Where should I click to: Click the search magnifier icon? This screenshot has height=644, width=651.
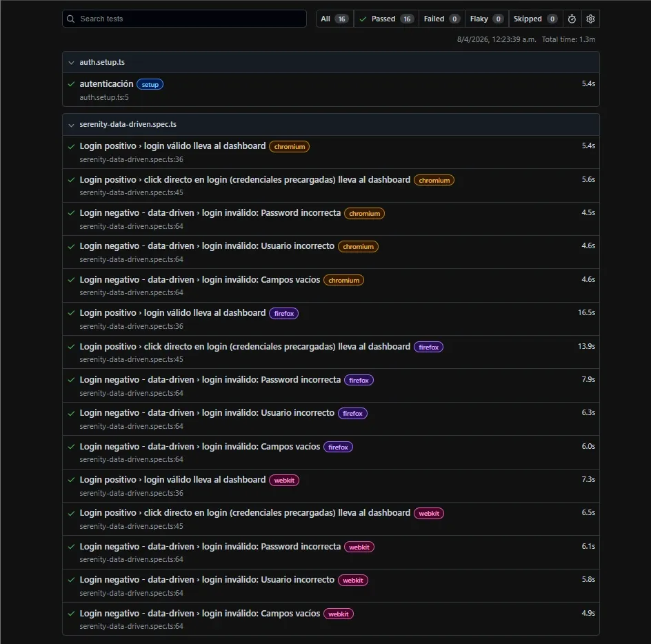pyautogui.click(x=70, y=19)
